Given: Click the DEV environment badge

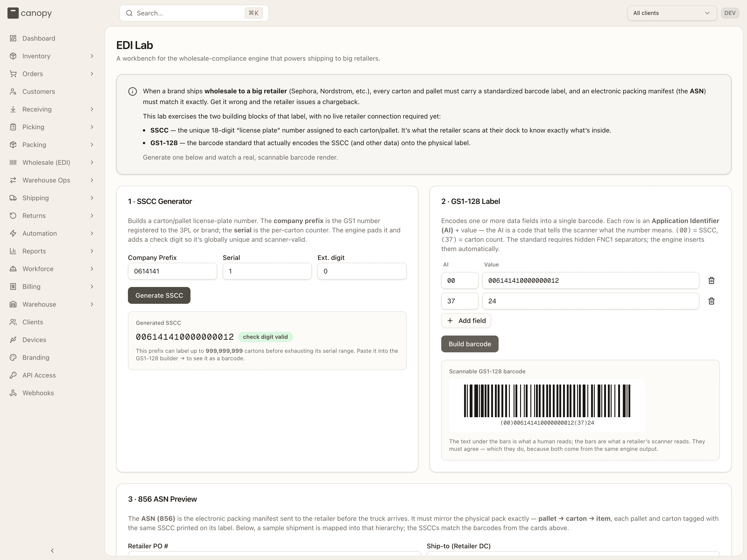Looking at the screenshot, I should point(730,13).
